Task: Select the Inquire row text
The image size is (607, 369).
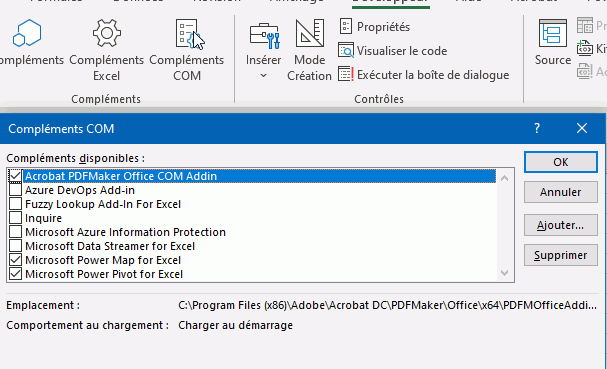Action: [43, 218]
